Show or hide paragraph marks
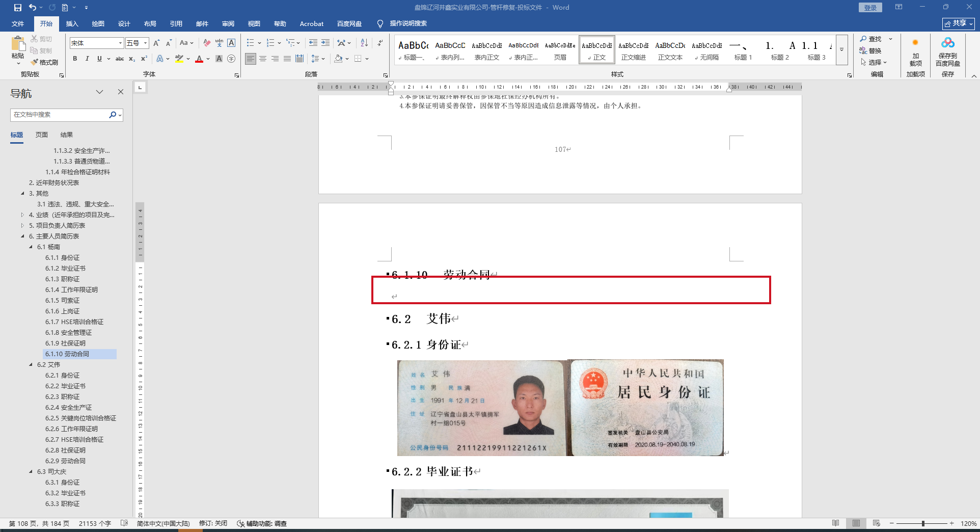 coord(380,43)
